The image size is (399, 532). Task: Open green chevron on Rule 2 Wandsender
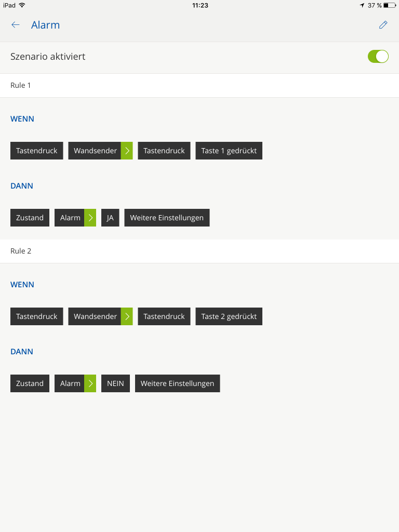(x=127, y=316)
